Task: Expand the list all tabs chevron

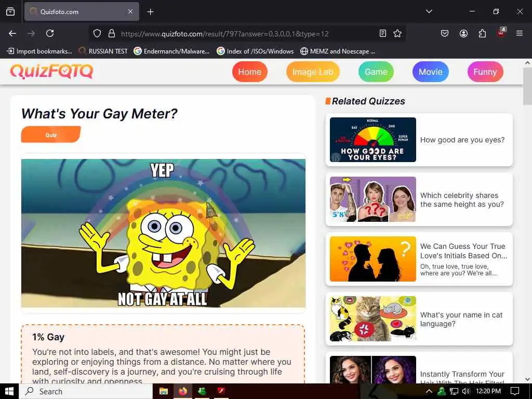Action: [x=429, y=11]
